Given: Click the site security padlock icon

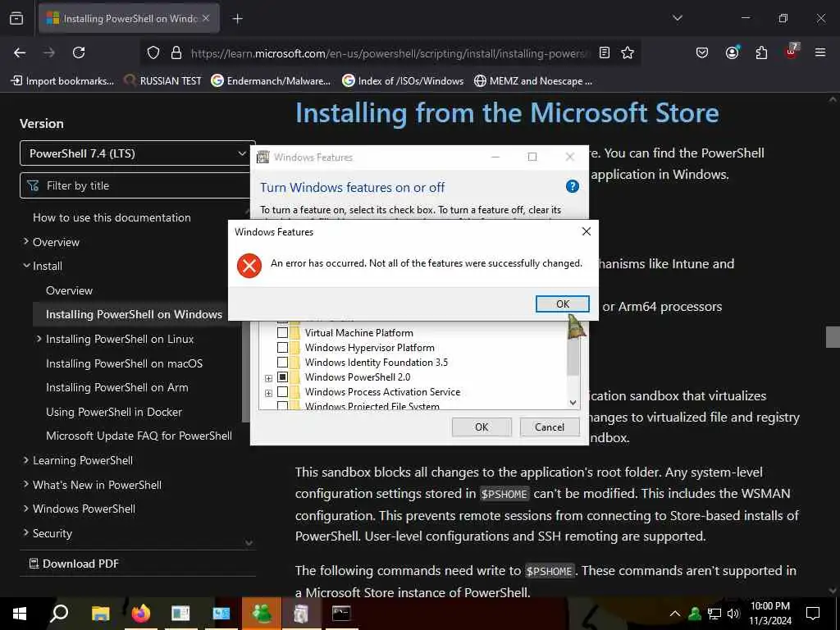Looking at the screenshot, I should tap(176, 52).
